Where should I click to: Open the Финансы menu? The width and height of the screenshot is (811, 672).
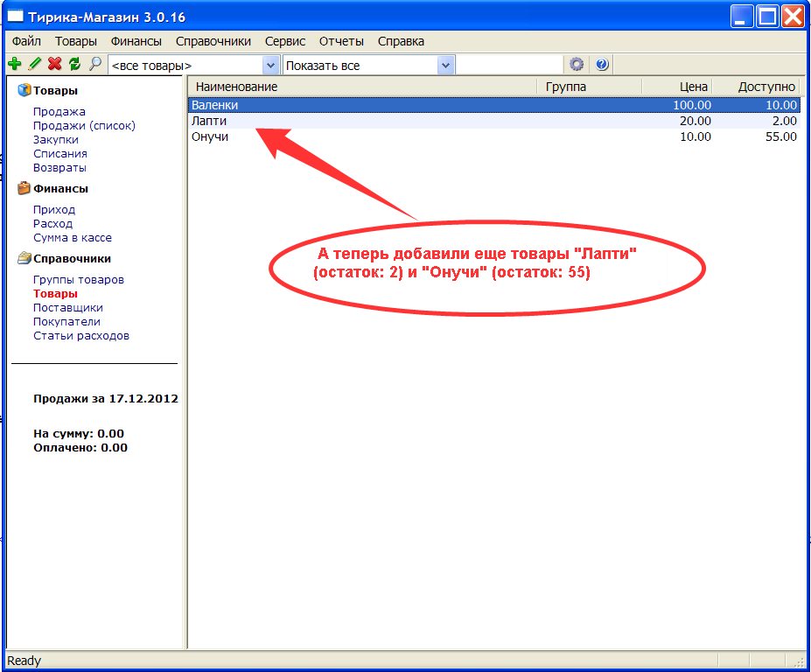(x=136, y=41)
